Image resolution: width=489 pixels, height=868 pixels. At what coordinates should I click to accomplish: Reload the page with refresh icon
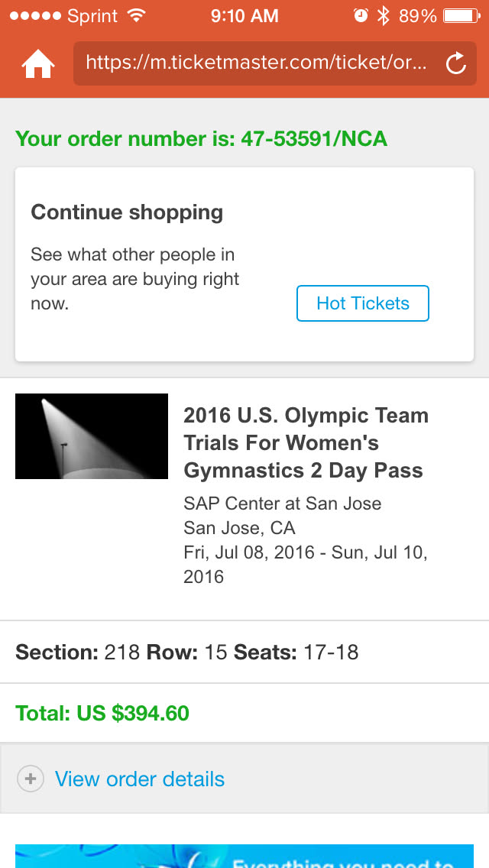(x=456, y=64)
